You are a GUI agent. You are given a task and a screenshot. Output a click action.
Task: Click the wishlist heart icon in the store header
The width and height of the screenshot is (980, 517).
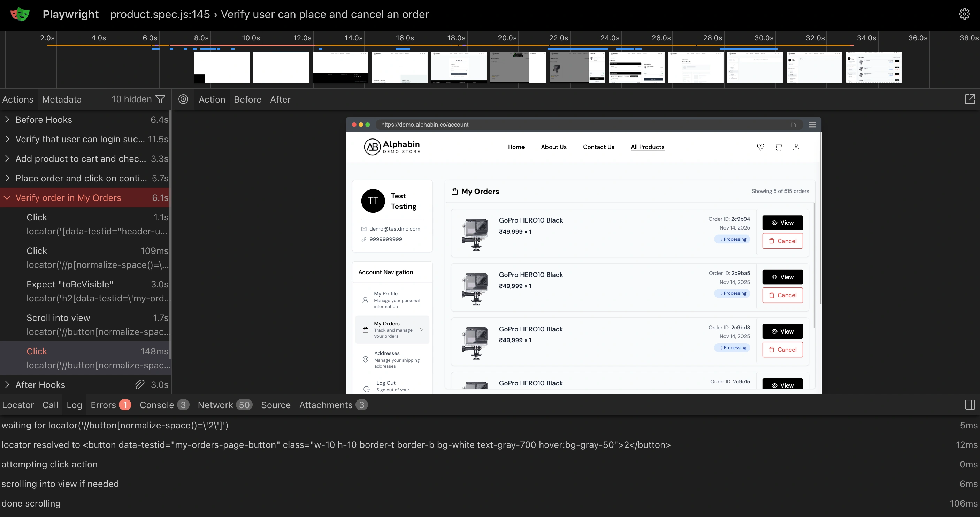[760, 147]
